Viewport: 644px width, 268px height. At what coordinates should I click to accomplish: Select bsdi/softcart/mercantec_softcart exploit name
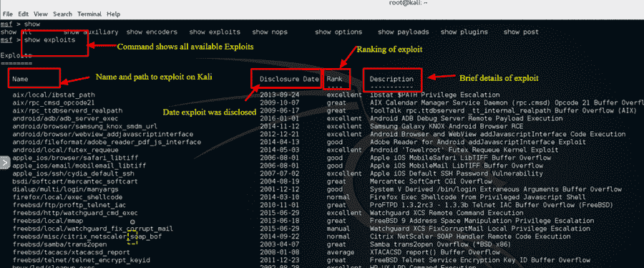75,181
